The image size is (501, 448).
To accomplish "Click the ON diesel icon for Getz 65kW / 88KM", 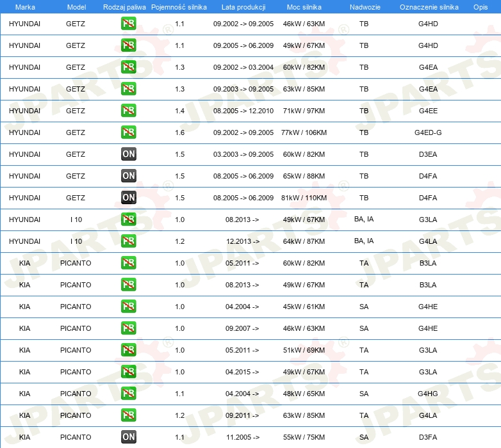I will pyautogui.click(x=128, y=175).
